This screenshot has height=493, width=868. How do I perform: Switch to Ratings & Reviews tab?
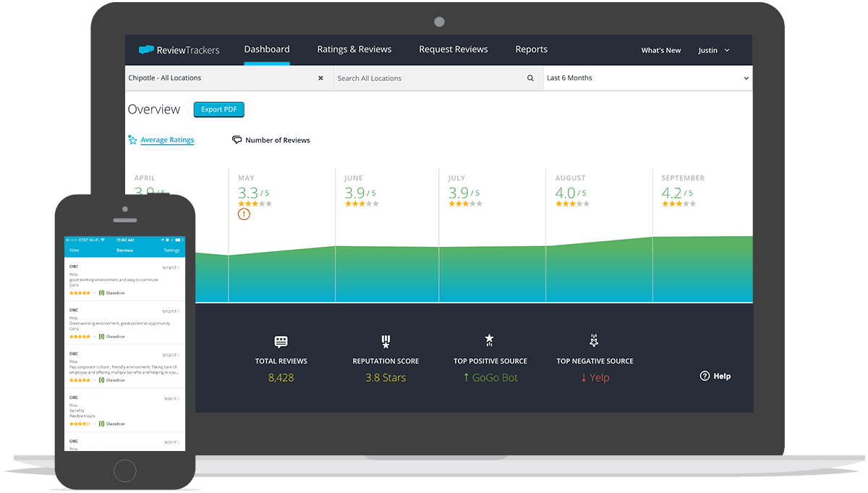pyautogui.click(x=354, y=49)
